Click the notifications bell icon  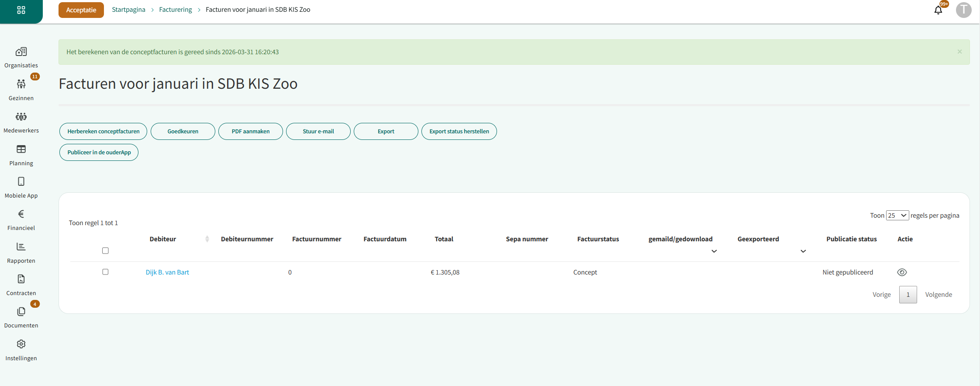938,10
